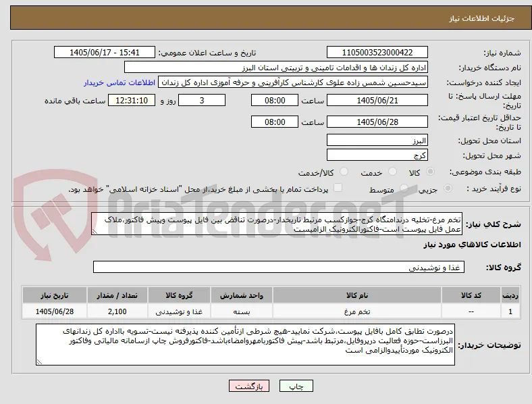Click the delivery city field کرج
The height and width of the screenshot is (404, 532).
[377, 155]
